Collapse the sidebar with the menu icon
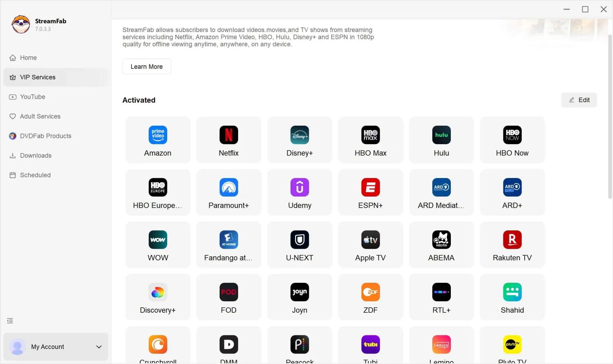The height and width of the screenshot is (364, 613). pos(10,321)
